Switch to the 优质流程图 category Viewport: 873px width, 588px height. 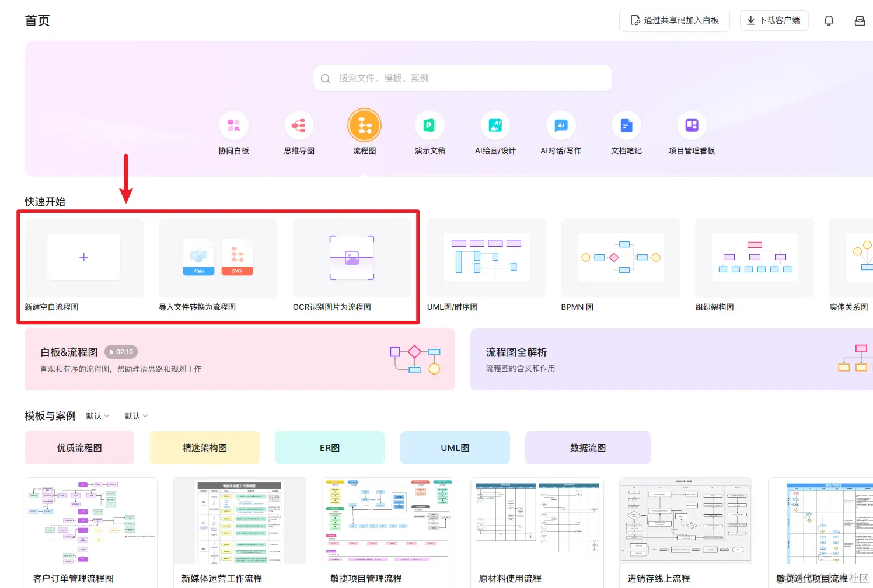pos(79,447)
